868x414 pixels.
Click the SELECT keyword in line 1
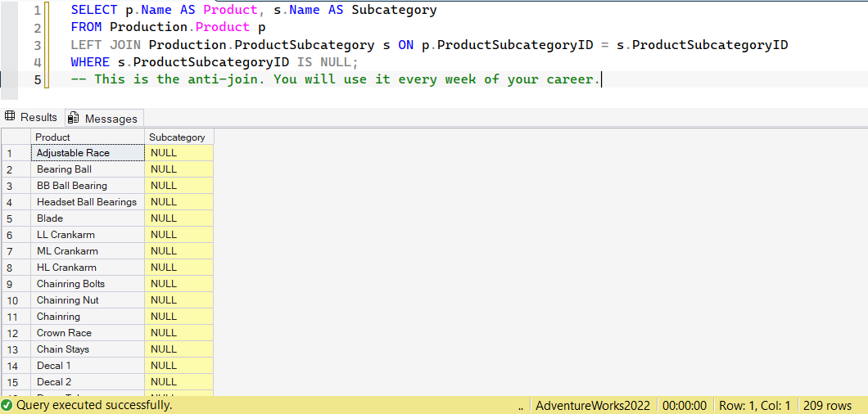point(94,10)
